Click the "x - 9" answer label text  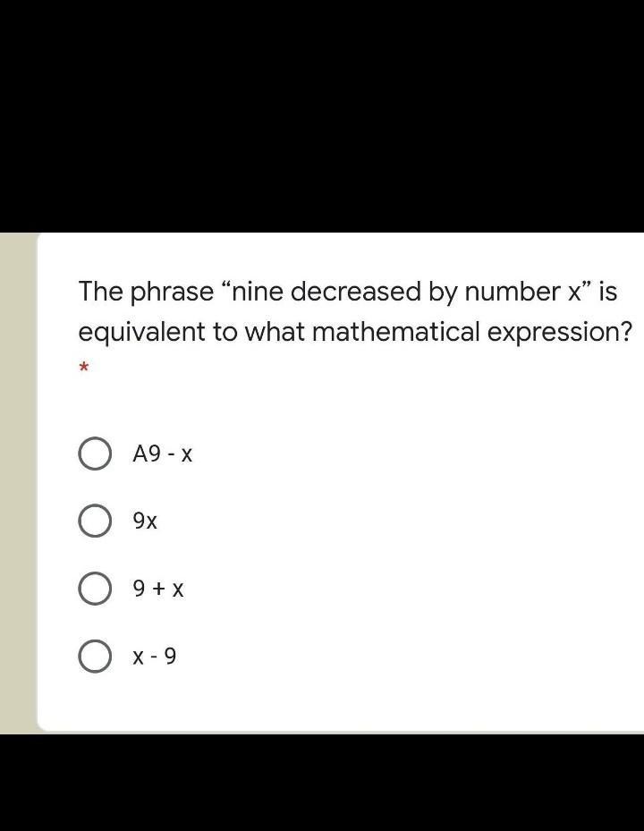[x=155, y=657]
